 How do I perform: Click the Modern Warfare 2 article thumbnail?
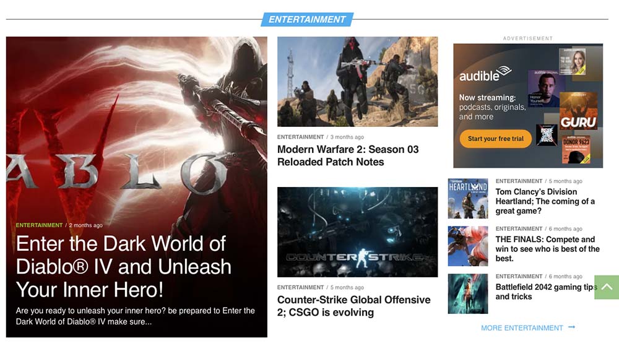(x=357, y=82)
